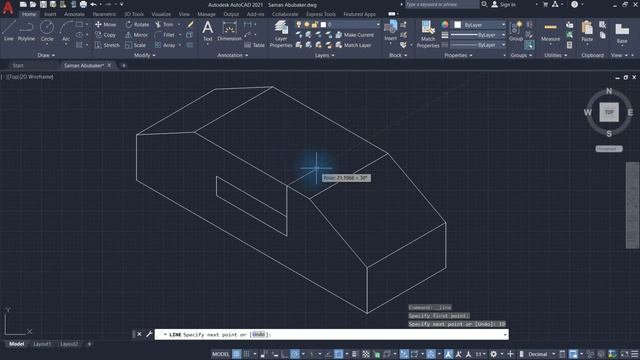Switch to the Layout1 tab
The width and height of the screenshot is (640, 360).
coord(42,344)
